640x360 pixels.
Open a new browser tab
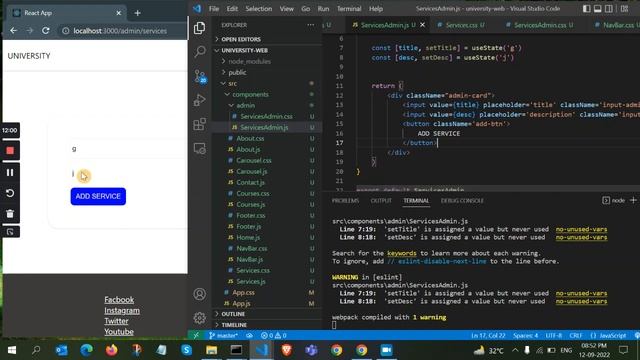[x=138, y=13]
